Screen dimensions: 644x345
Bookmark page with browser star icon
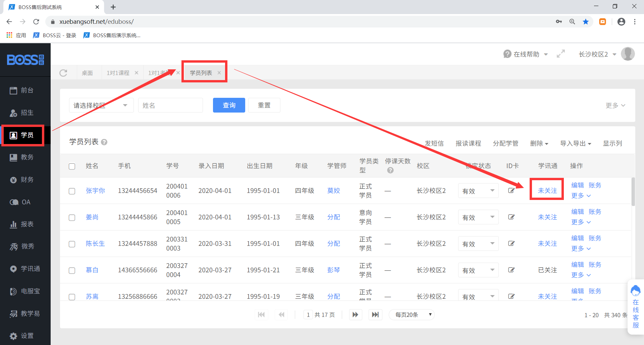(x=586, y=22)
